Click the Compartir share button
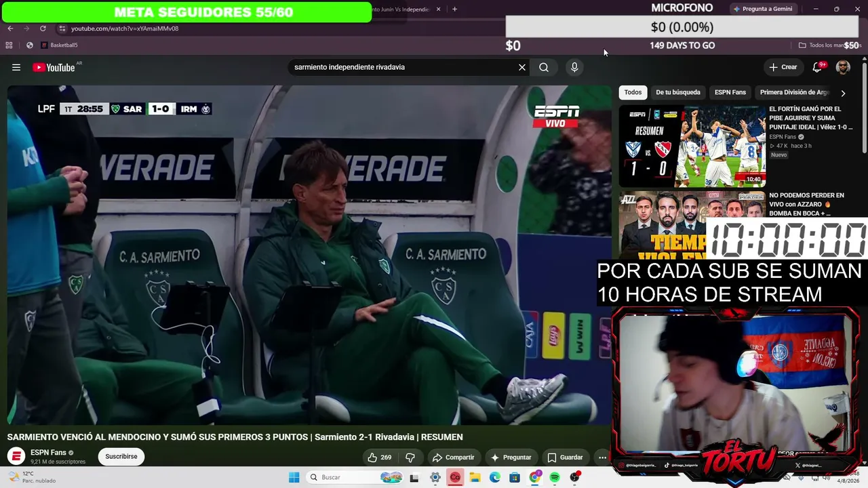This screenshot has width=868, height=488. pyautogui.click(x=453, y=457)
